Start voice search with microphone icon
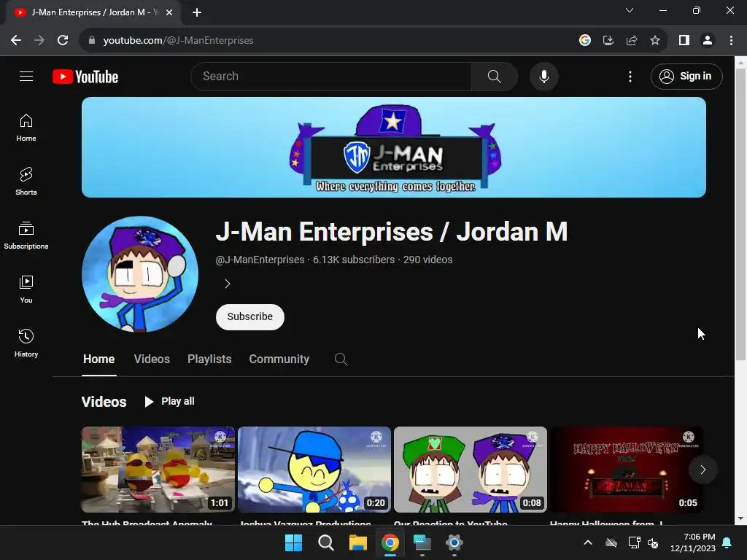The height and width of the screenshot is (560, 747). [x=544, y=76]
